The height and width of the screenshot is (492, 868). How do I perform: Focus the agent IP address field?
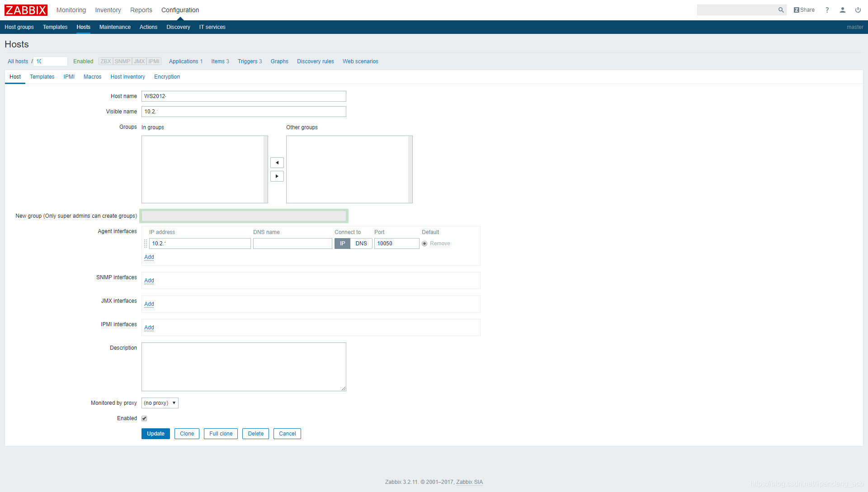(x=200, y=244)
